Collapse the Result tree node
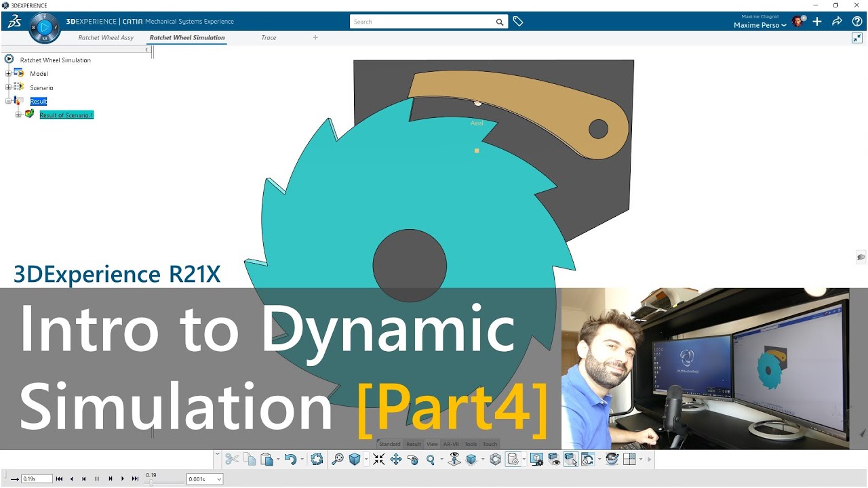Screen dimensions: 868x488 pyautogui.click(x=8, y=101)
